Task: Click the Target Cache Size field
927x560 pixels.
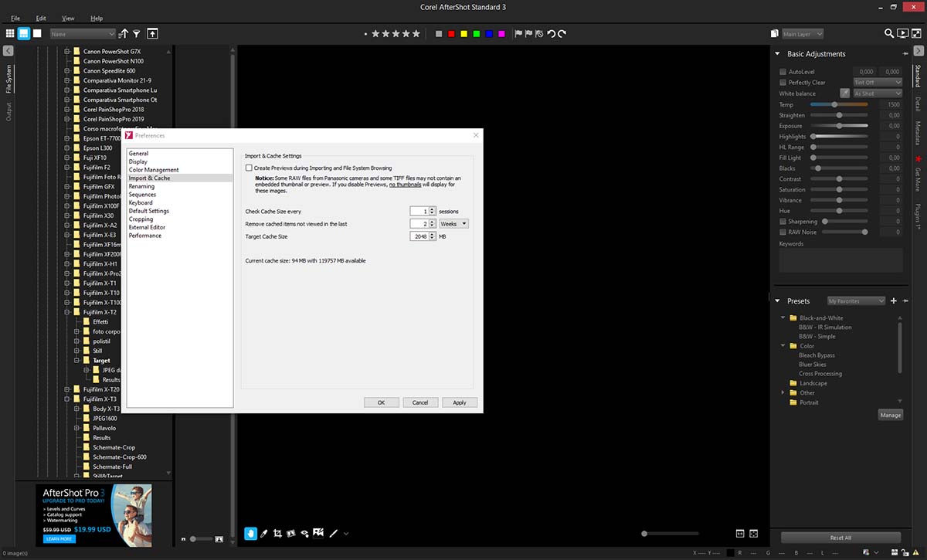Action: [x=419, y=236]
